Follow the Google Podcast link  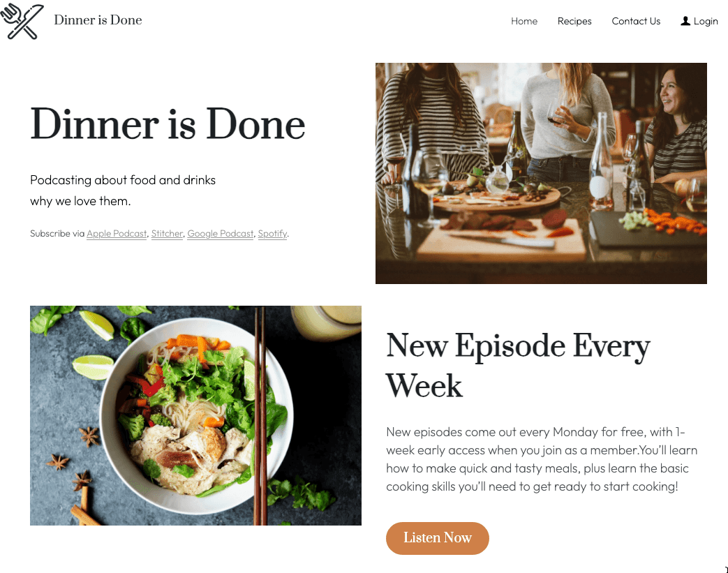(x=221, y=234)
